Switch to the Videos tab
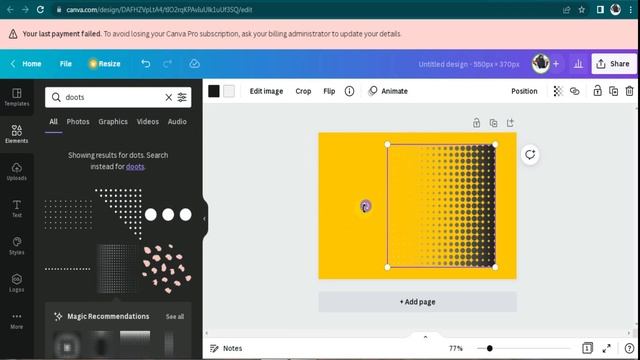This screenshot has width=640, height=360. [148, 122]
